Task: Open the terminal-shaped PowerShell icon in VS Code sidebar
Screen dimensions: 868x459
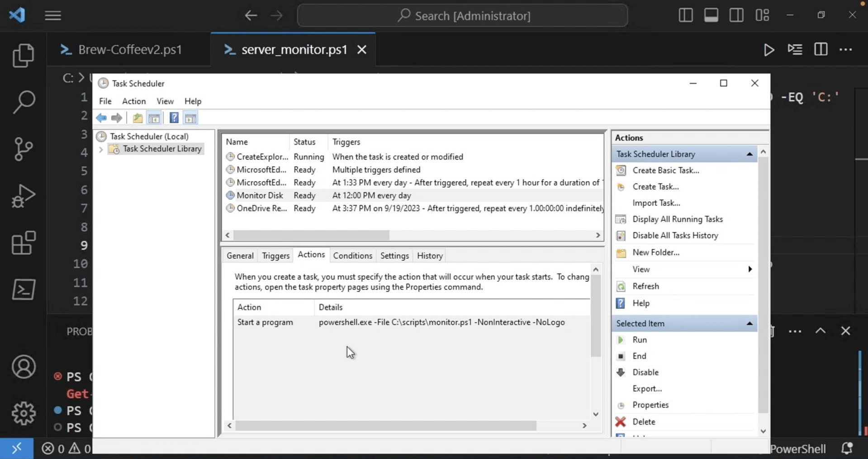Action: [24, 289]
